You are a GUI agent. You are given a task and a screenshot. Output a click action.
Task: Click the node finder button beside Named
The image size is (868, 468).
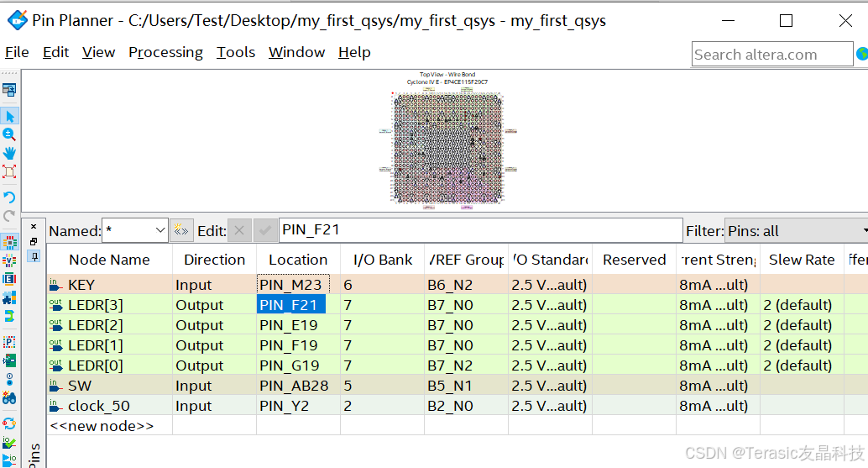pyautogui.click(x=181, y=230)
